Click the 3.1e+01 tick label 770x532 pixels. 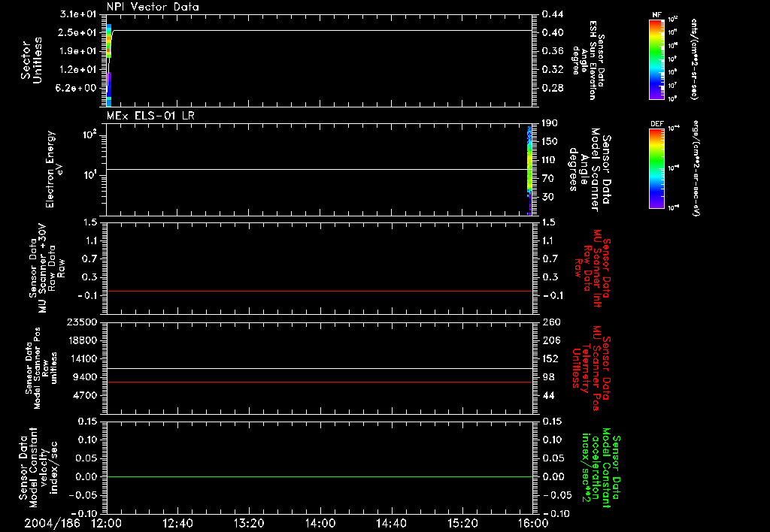(78, 14)
